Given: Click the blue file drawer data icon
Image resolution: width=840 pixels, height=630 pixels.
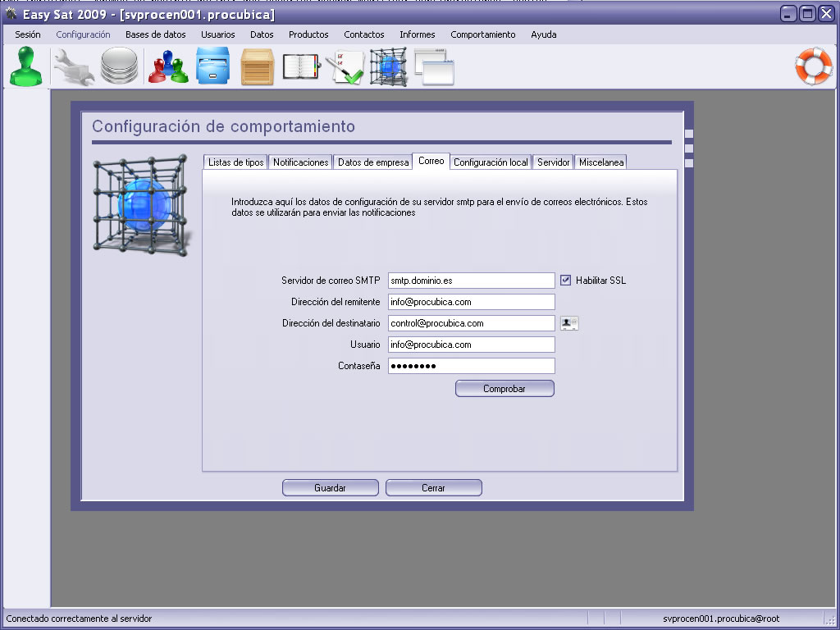Looking at the screenshot, I should click(x=212, y=66).
